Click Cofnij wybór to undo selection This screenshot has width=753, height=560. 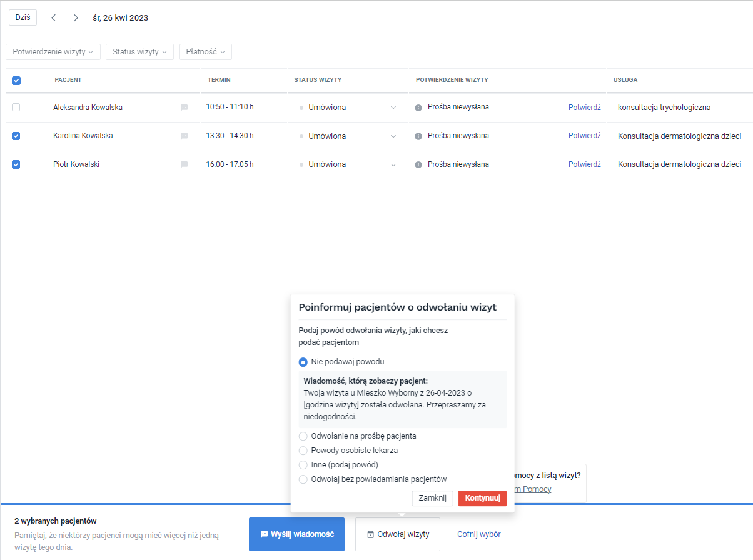(478, 534)
